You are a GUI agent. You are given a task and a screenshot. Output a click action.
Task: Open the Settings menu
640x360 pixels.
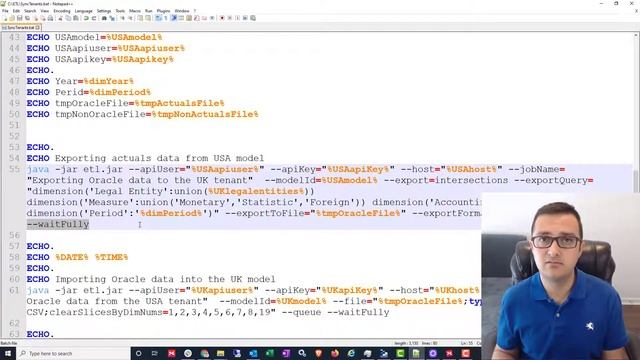(104, 11)
